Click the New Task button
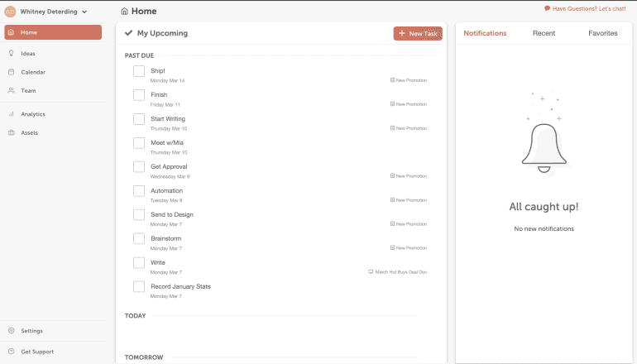The image size is (637, 364). click(418, 33)
